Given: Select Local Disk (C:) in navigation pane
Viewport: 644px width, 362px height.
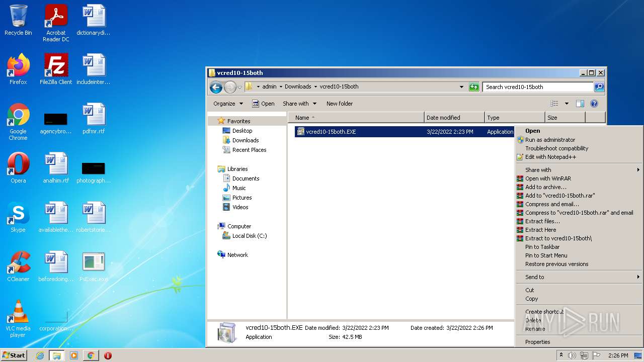Looking at the screenshot, I should click(x=249, y=236).
